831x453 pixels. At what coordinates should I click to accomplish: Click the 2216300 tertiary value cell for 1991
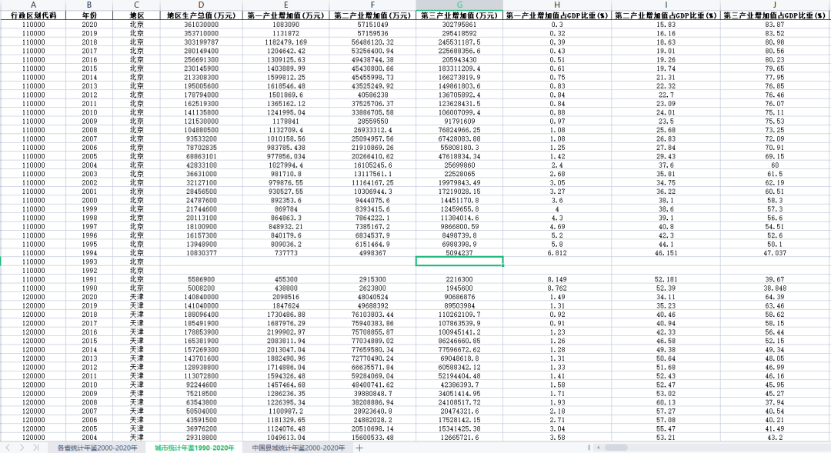[459, 279]
